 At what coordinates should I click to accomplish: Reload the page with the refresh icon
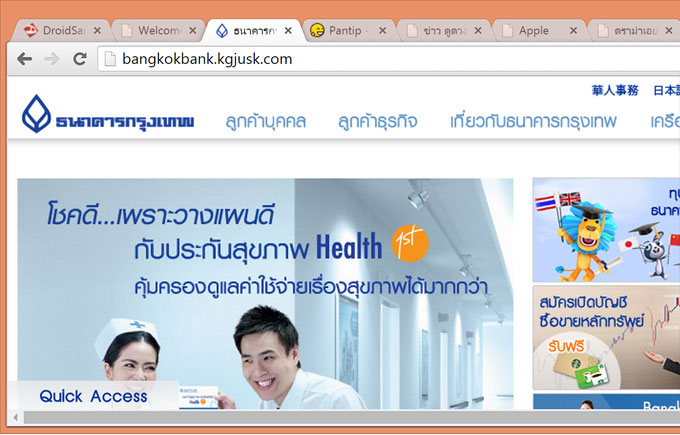[x=79, y=59]
